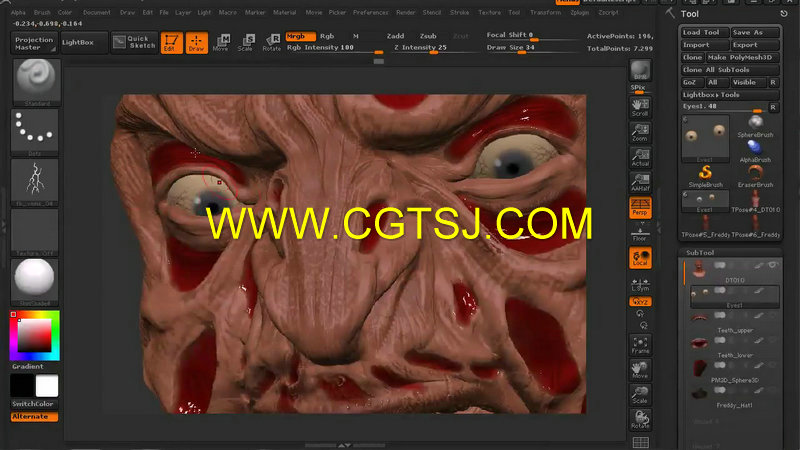Activate the Edit mode button

point(171,43)
